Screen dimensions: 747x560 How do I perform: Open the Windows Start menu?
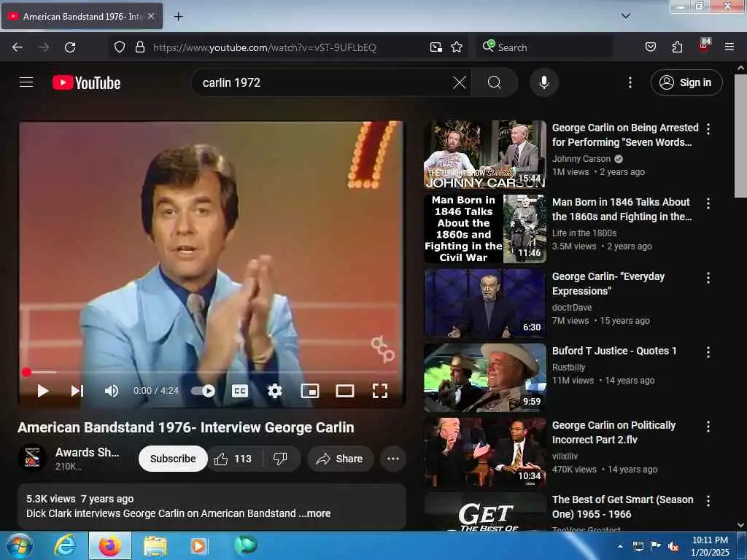pos(20,545)
